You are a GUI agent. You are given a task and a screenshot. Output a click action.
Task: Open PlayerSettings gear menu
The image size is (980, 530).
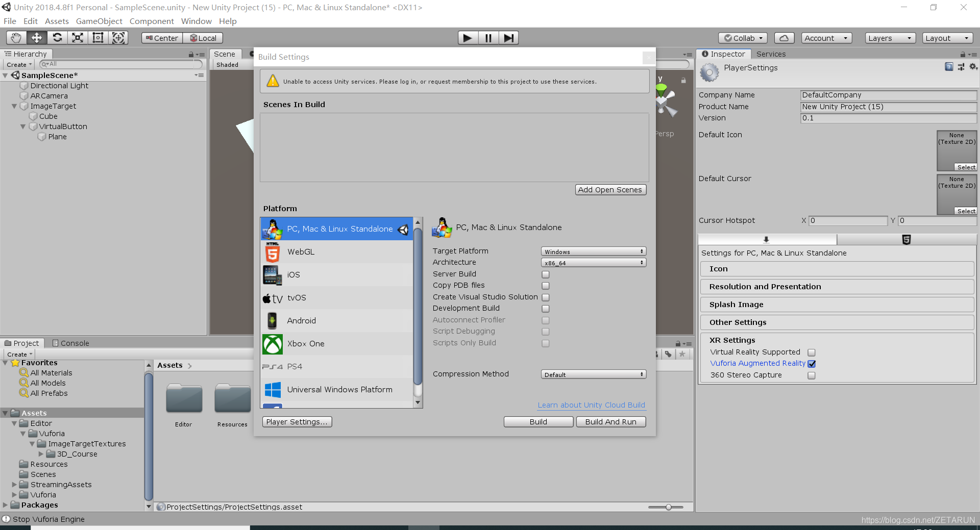[x=973, y=67]
